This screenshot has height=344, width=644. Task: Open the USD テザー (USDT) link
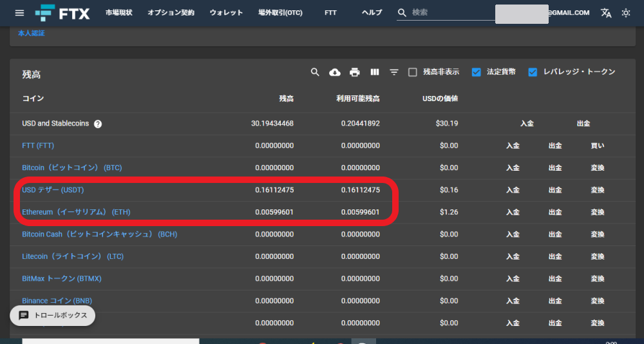pyautogui.click(x=53, y=190)
